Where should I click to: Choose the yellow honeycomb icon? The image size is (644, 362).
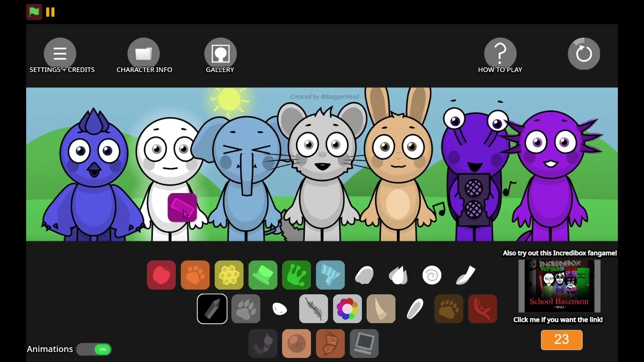click(x=229, y=275)
